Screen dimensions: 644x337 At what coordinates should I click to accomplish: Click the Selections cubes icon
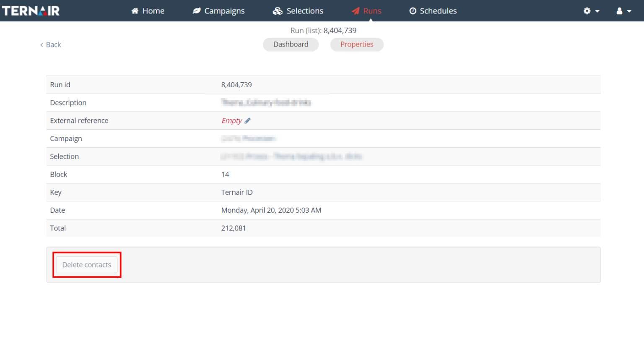click(278, 11)
